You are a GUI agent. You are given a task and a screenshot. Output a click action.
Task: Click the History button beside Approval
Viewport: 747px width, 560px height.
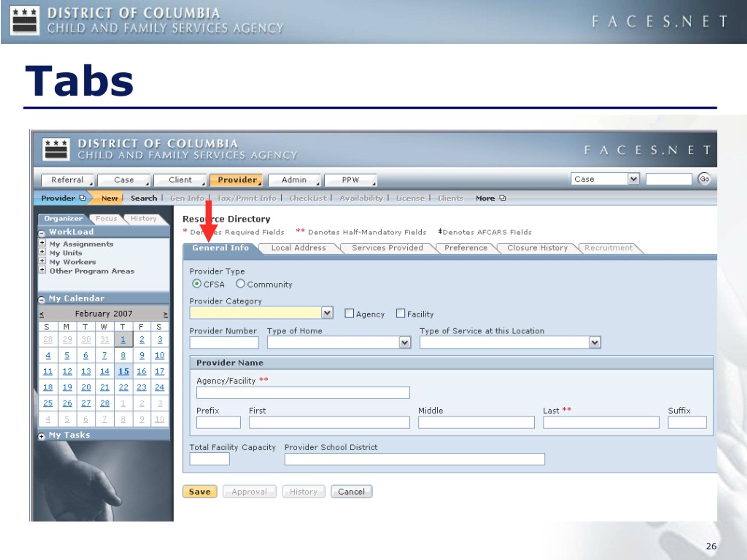click(303, 491)
